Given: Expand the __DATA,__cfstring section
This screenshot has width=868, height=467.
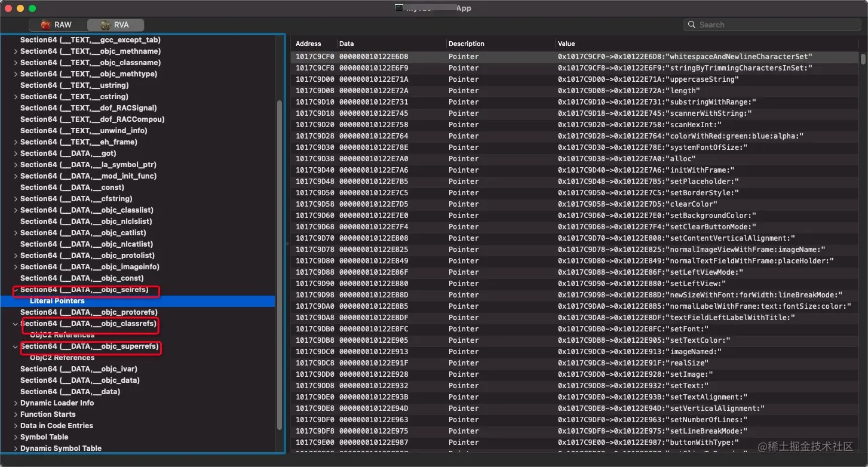Looking at the screenshot, I should (x=16, y=199).
